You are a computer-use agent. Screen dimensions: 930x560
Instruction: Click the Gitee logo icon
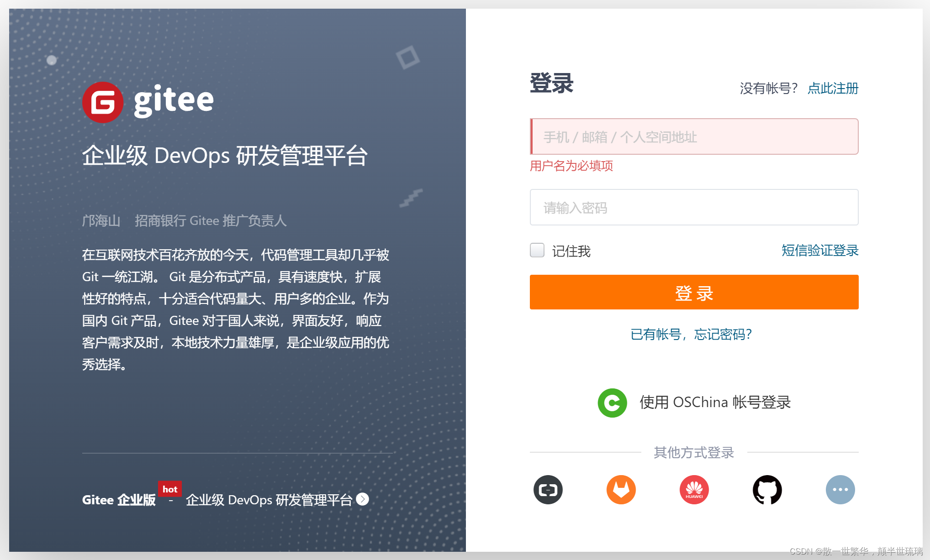pyautogui.click(x=103, y=102)
